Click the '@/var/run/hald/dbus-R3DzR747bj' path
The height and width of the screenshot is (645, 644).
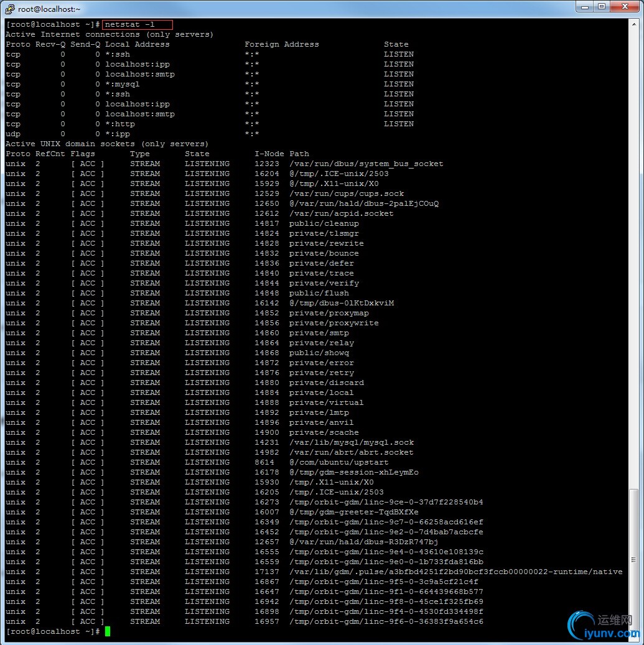364,542
